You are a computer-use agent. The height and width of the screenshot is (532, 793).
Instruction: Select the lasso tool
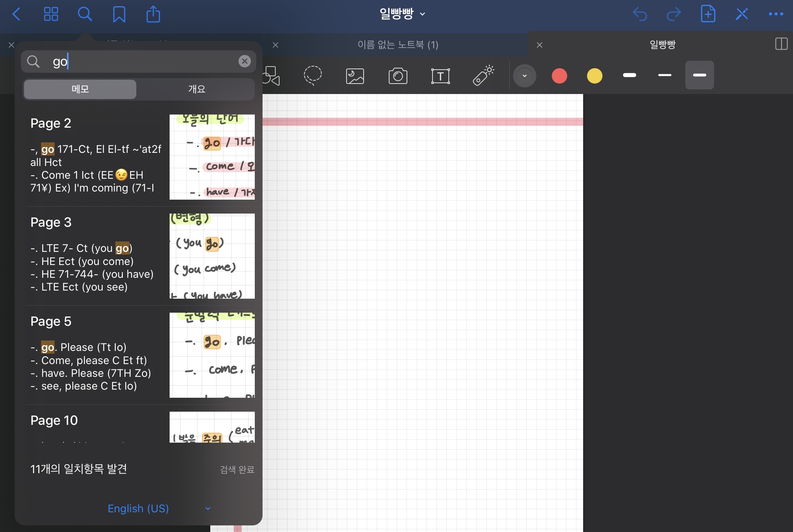[312, 75]
